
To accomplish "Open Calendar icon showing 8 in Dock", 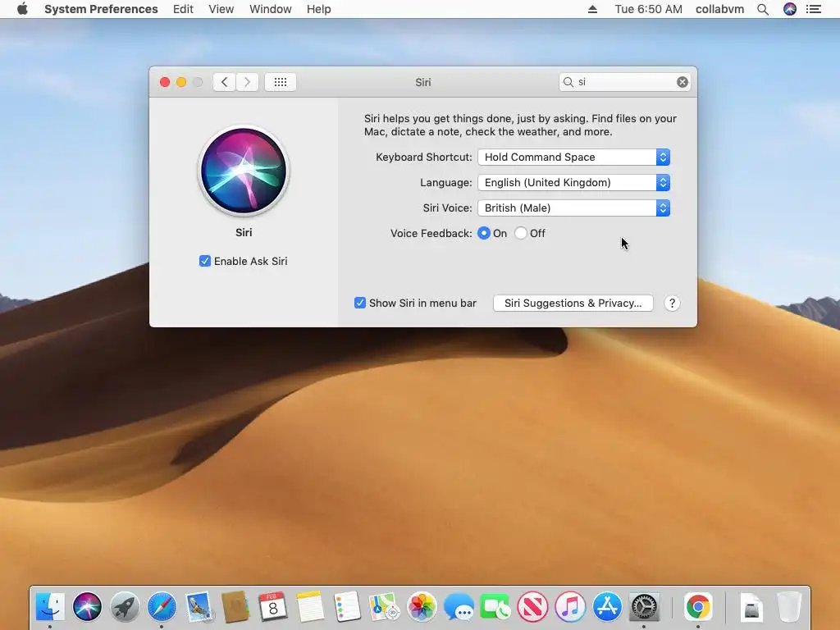I will (x=272, y=606).
